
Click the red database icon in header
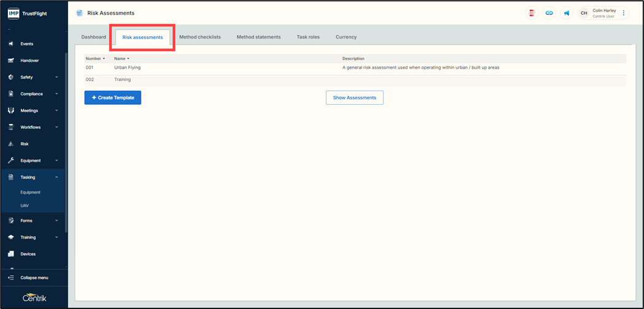click(532, 13)
